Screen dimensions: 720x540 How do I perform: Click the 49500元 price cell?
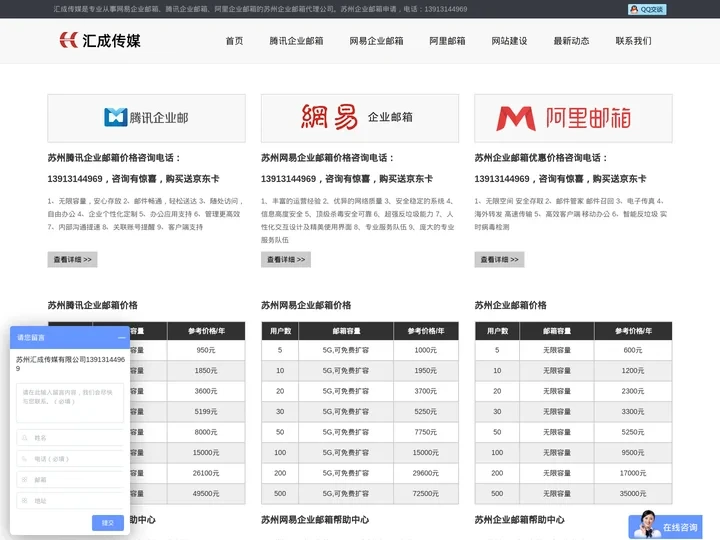206,494
